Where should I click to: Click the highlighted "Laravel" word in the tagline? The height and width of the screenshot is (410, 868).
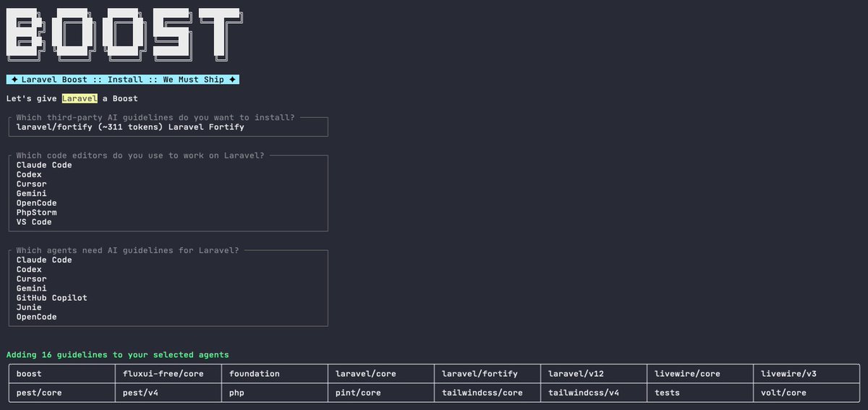click(79, 98)
